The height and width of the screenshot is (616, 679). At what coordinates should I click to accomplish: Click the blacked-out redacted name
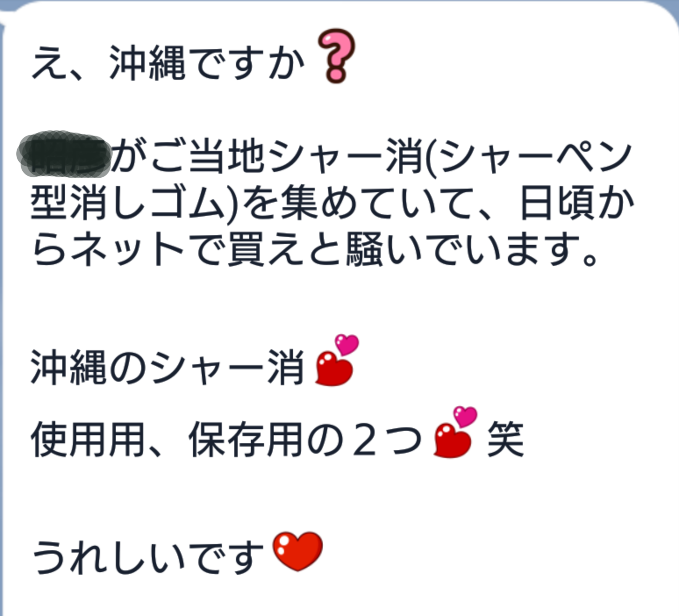(64, 154)
